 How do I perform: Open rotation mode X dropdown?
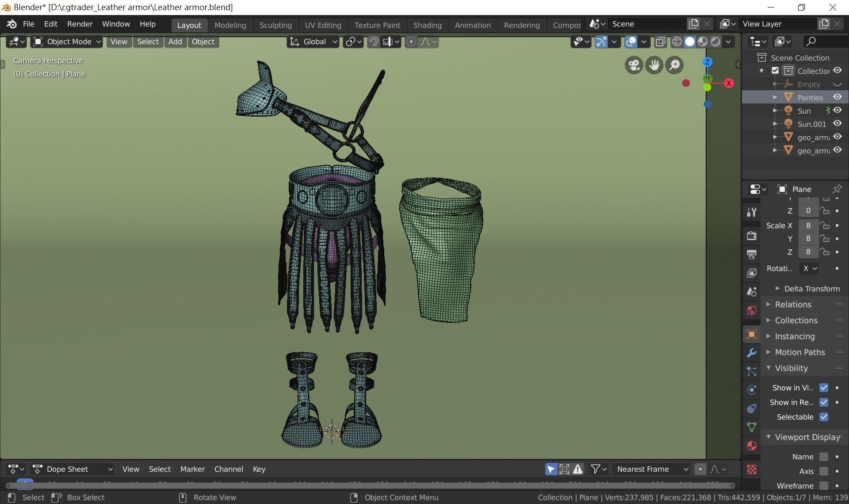coord(809,268)
